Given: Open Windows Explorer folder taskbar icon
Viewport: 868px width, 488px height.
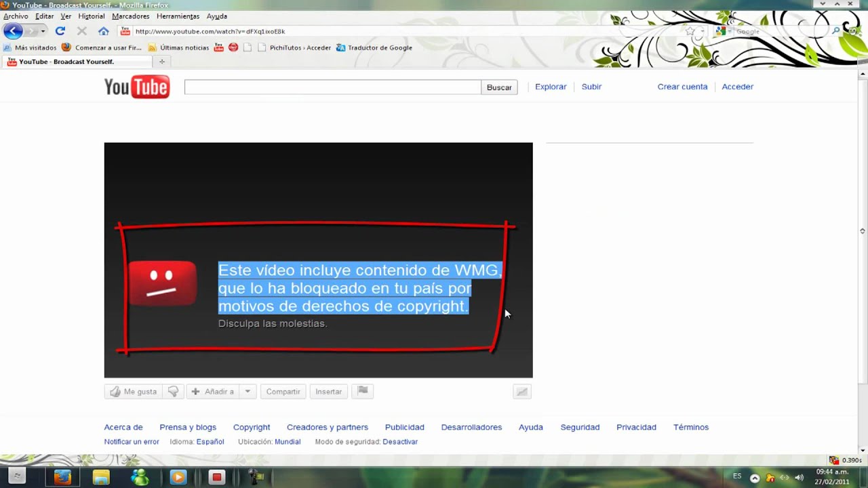Looking at the screenshot, I should (x=101, y=477).
